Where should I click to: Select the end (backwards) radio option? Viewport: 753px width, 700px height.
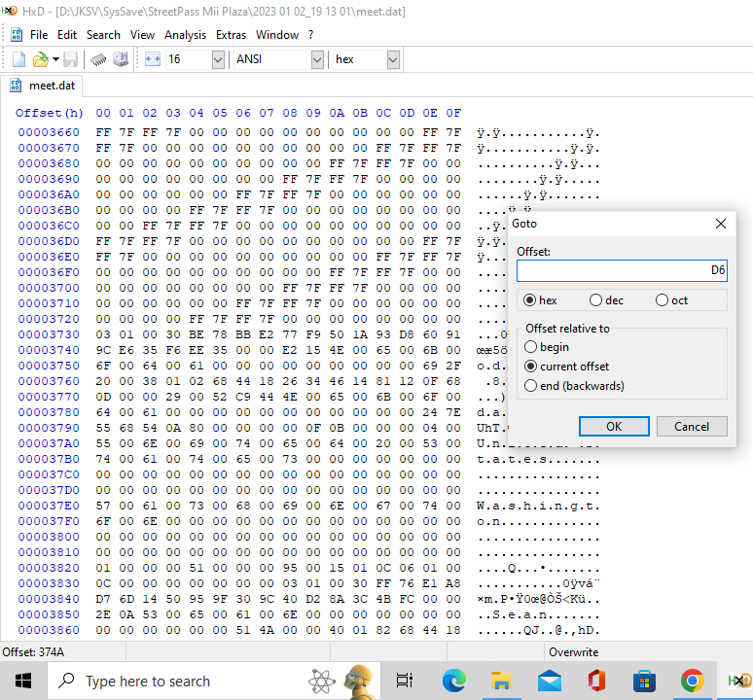pyautogui.click(x=574, y=386)
